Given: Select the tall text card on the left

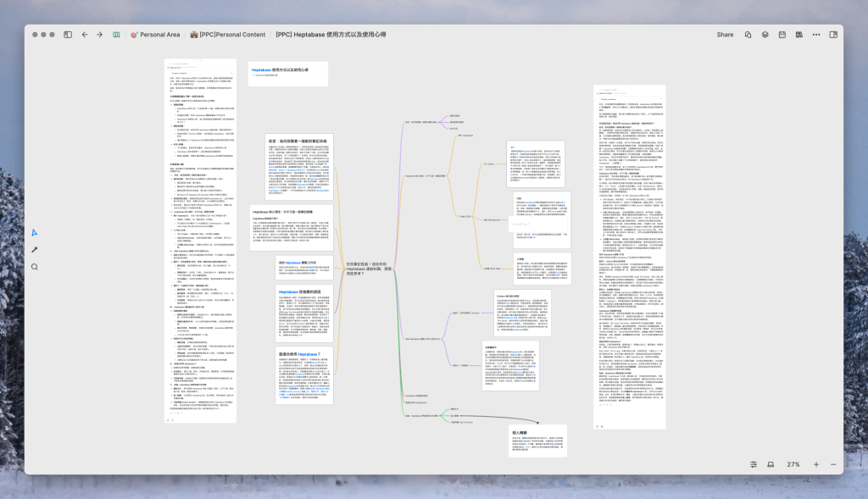Looking at the screenshot, I should click(200, 241).
